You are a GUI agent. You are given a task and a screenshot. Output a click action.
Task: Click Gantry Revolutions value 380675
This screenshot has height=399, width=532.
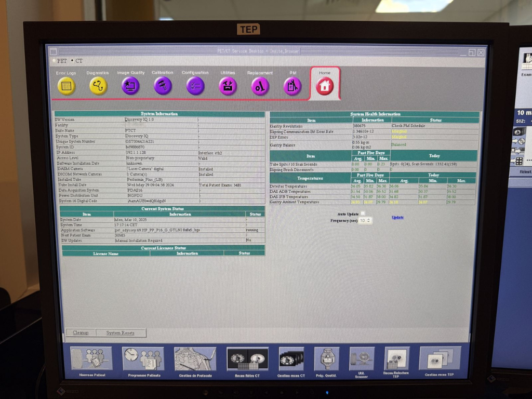(x=359, y=126)
